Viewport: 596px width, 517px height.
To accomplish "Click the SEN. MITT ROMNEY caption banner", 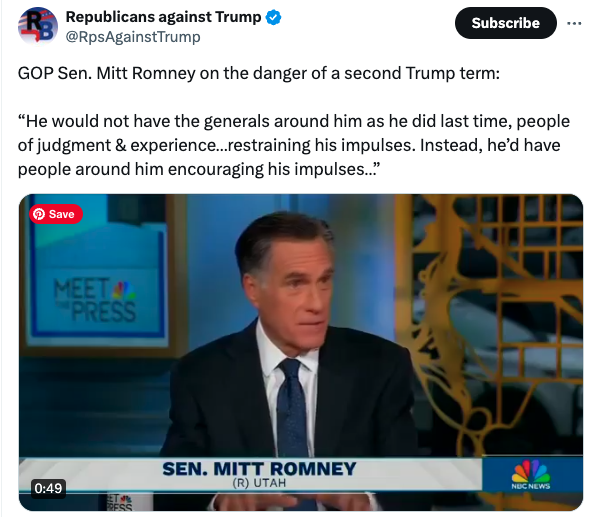I will click(251, 474).
